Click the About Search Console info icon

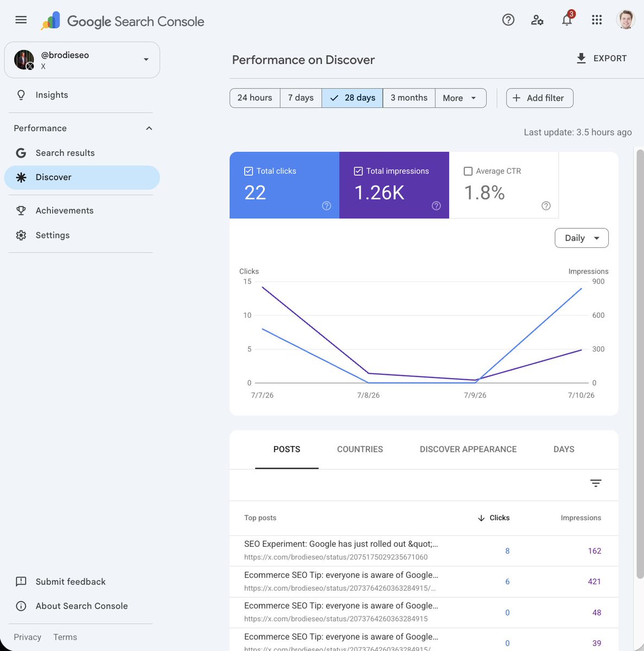tap(21, 606)
